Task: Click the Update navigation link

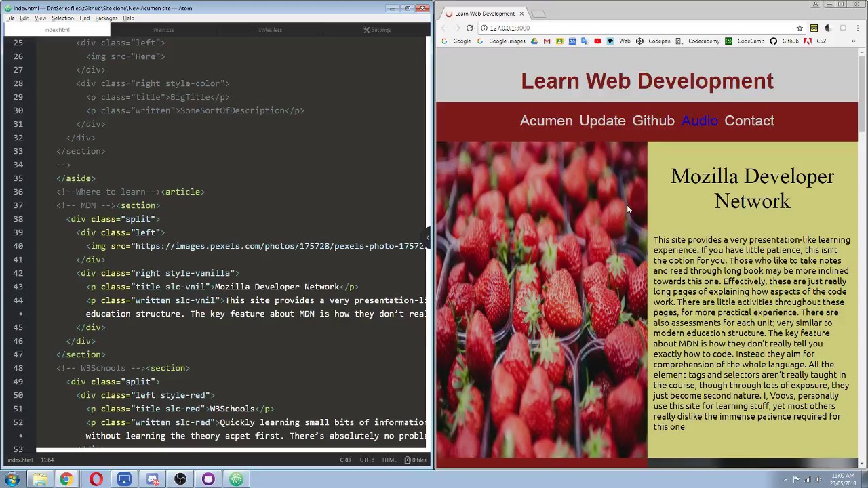Action: pyautogui.click(x=602, y=121)
